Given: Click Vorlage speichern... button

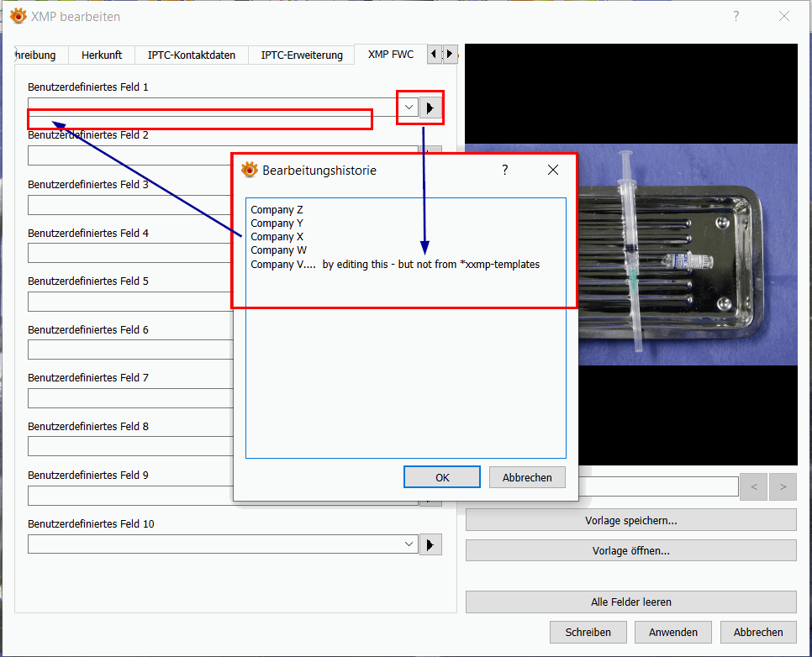Looking at the screenshot, I should pyautogui.click(x=630, y=520).
